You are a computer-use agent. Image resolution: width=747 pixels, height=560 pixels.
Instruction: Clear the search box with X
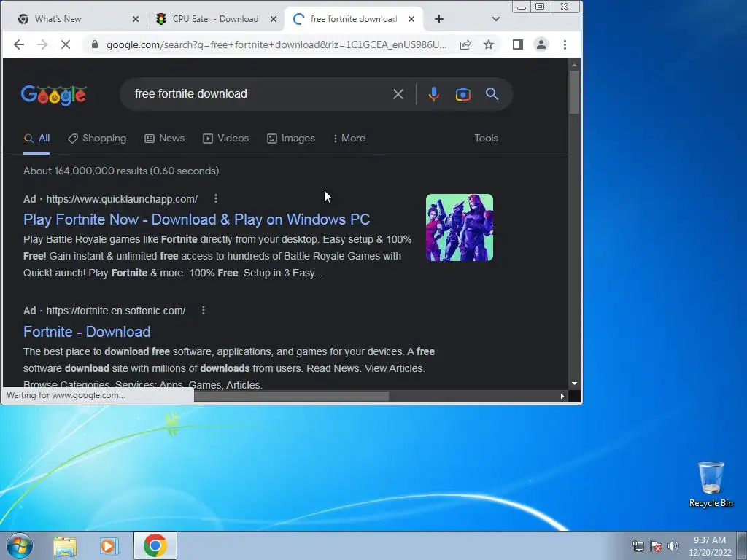(398, 94)
